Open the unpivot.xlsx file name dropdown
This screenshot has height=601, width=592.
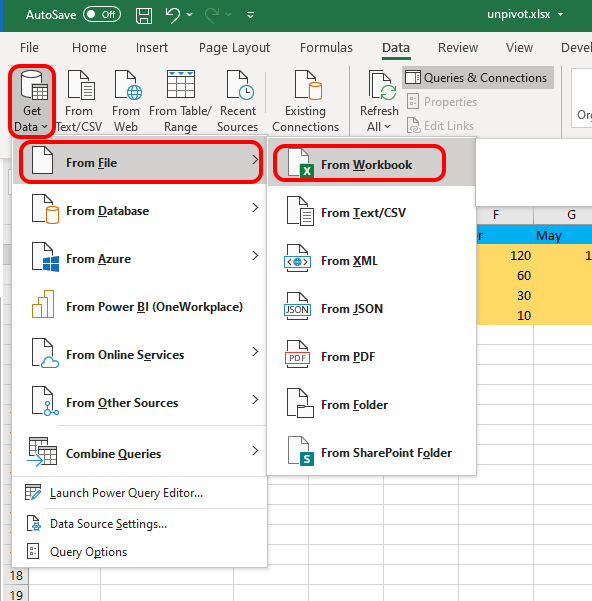coord(560,15)
